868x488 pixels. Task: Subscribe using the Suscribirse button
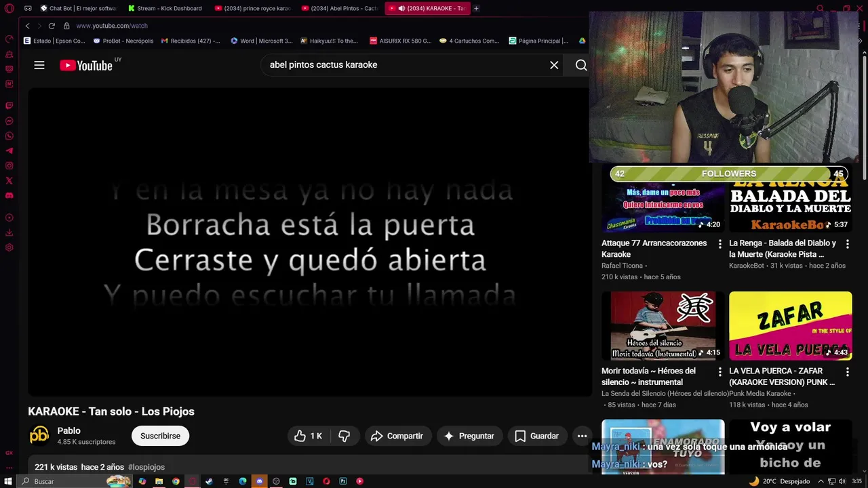(160, 436)
